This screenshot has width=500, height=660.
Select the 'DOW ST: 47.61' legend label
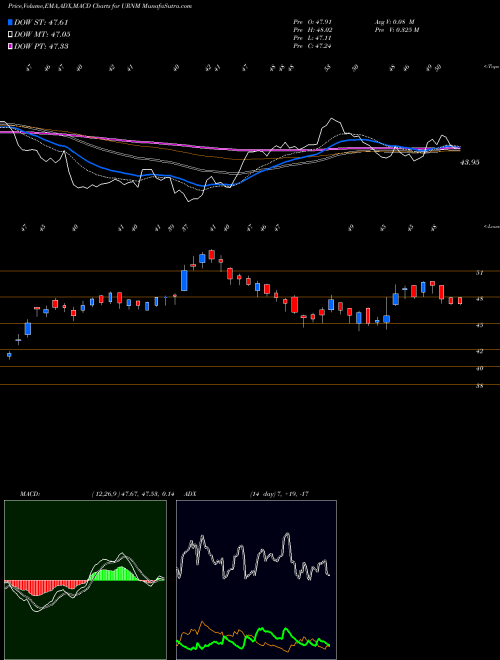click(x=41, y=22)
